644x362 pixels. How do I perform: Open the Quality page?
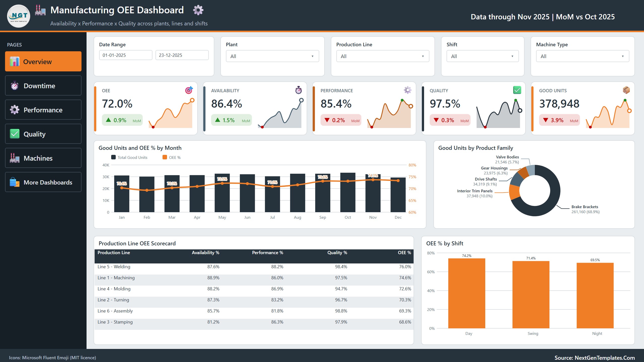43,134
